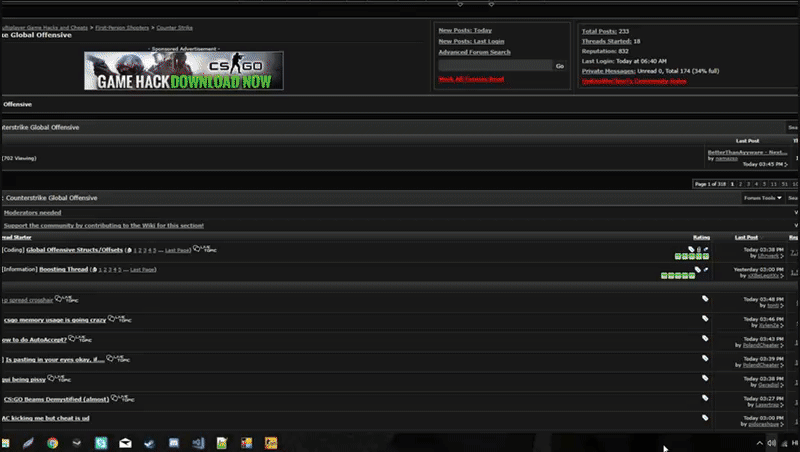800x452 pixels.
Task: Sort by Thread Starter column
Action: pos(16,237)
